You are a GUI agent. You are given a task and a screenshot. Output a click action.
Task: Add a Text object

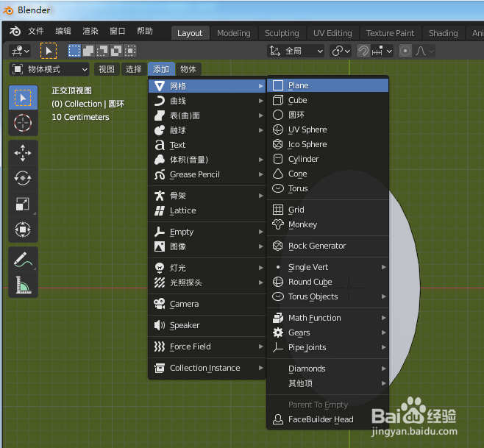[x=207, y=145]
